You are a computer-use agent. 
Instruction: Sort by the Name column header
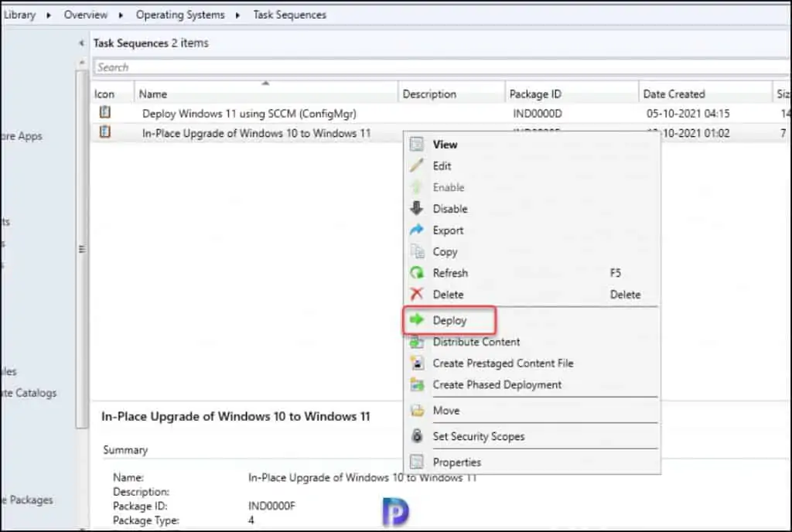coord(266,94)
